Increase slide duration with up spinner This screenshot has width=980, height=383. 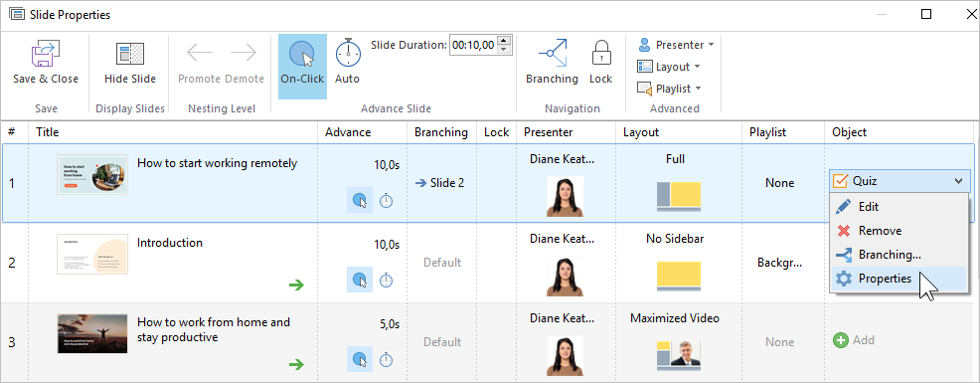[x=505, y=41]
